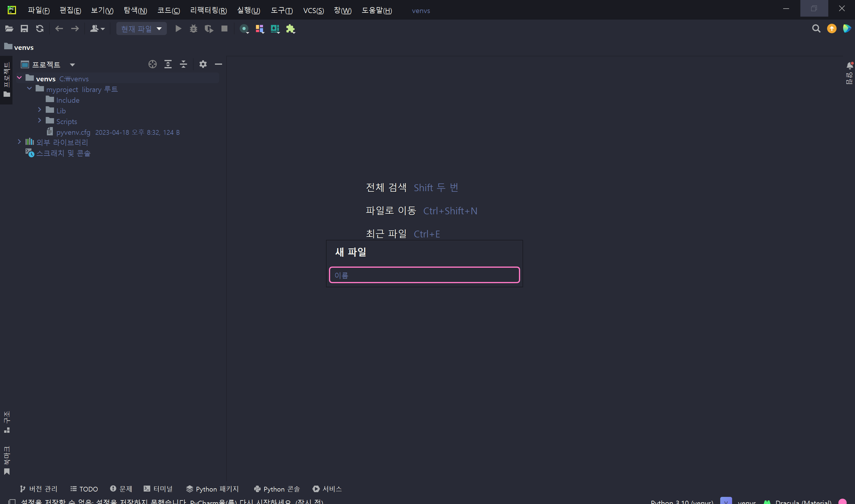Viewport: 855px width, 504px height.
Task: Open the 리팩터링(R) menu
Action: pyautogui.click(x=208, y=10)
